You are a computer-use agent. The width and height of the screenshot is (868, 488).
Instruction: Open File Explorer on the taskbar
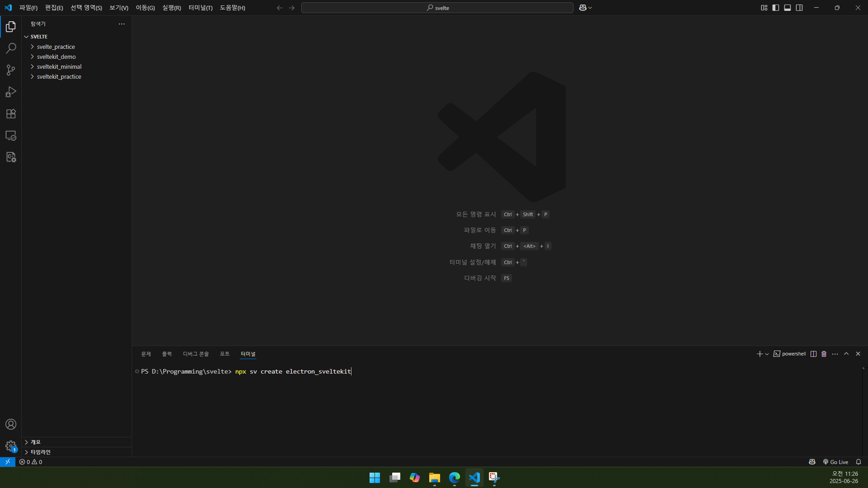(435, 478)
